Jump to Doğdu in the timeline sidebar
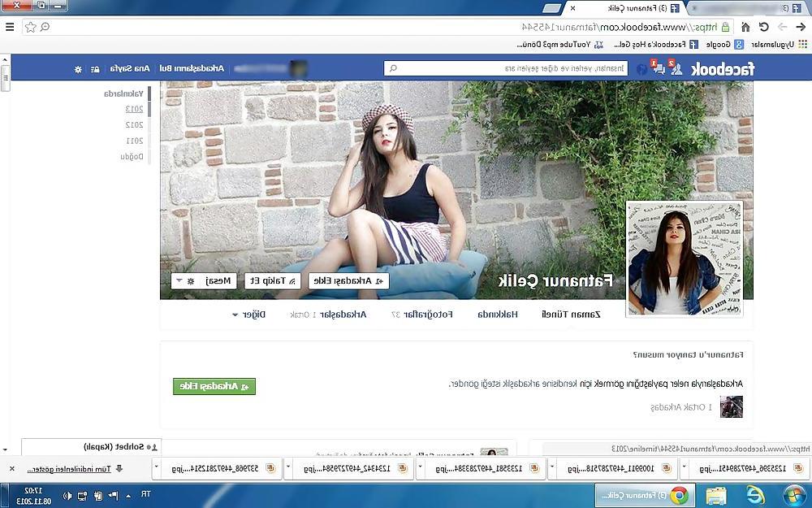The image size is (812, 508). tap(132, 157)
